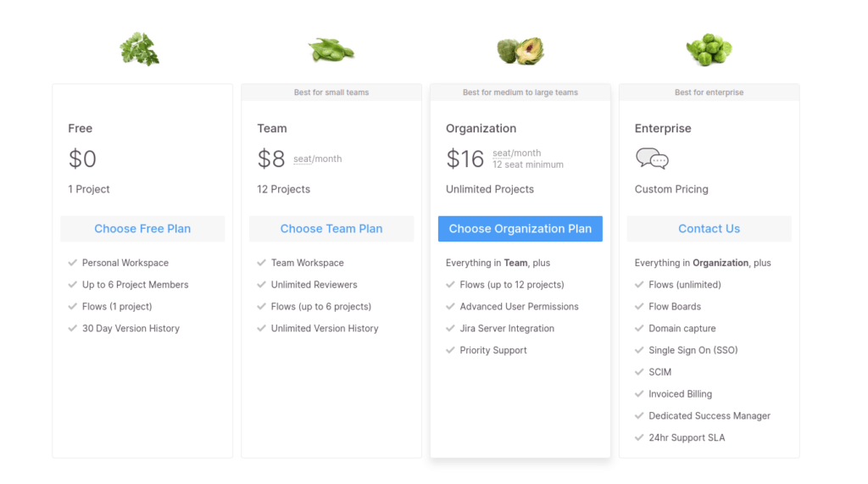Click the Best for enterprise banner
The height and width of the screenshot is (484, 868).
tap(709, 92)
